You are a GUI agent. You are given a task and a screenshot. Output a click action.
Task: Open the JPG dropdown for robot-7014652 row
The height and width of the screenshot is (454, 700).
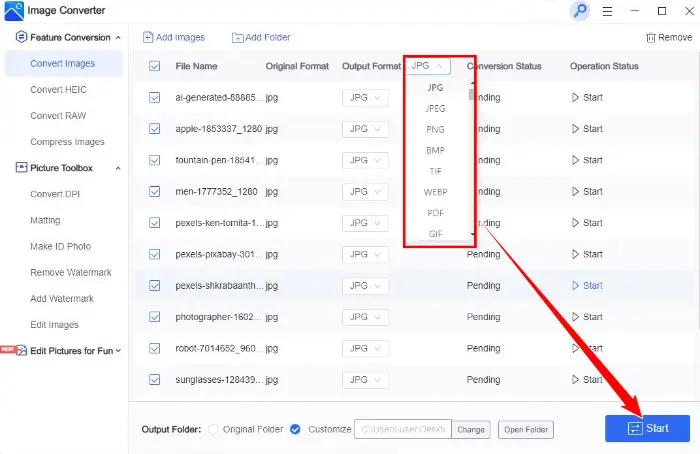coord(365,349)
